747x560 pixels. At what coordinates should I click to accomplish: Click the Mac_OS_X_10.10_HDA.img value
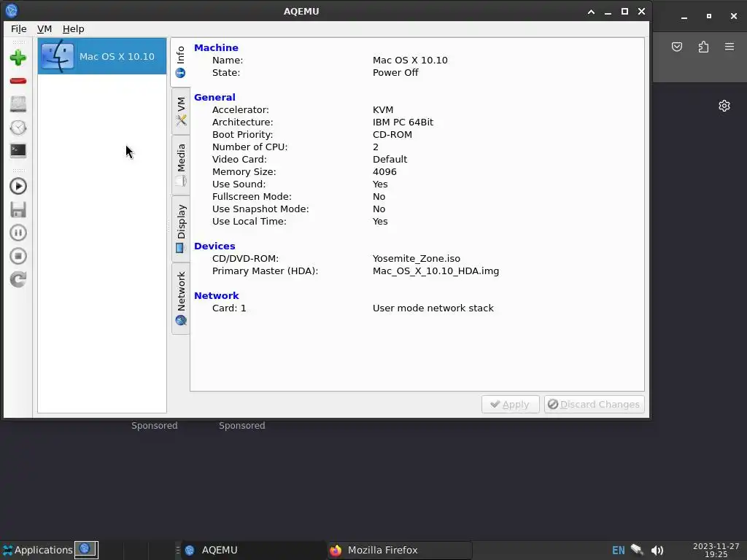(436, 271)
